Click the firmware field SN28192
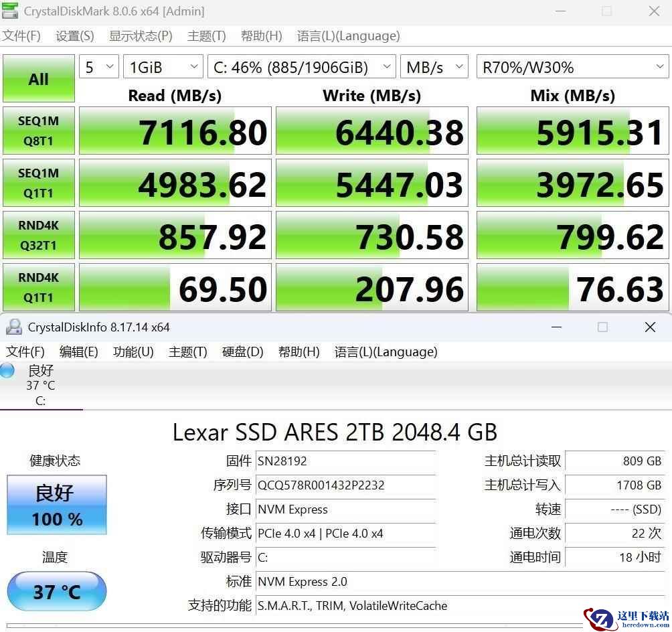This screenshot has width=672, height=632. click(x=345, y=461)
